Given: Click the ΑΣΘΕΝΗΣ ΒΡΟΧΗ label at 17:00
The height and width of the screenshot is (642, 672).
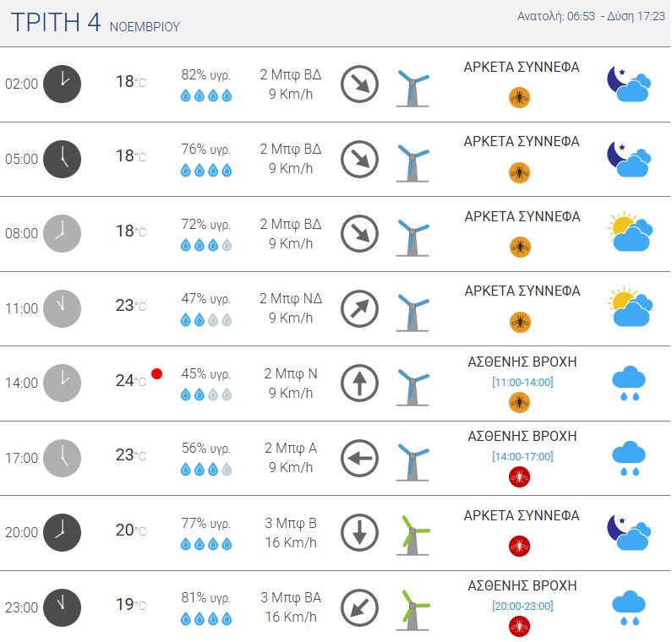Looking at the screenshot, I should [x=522, y=436].
